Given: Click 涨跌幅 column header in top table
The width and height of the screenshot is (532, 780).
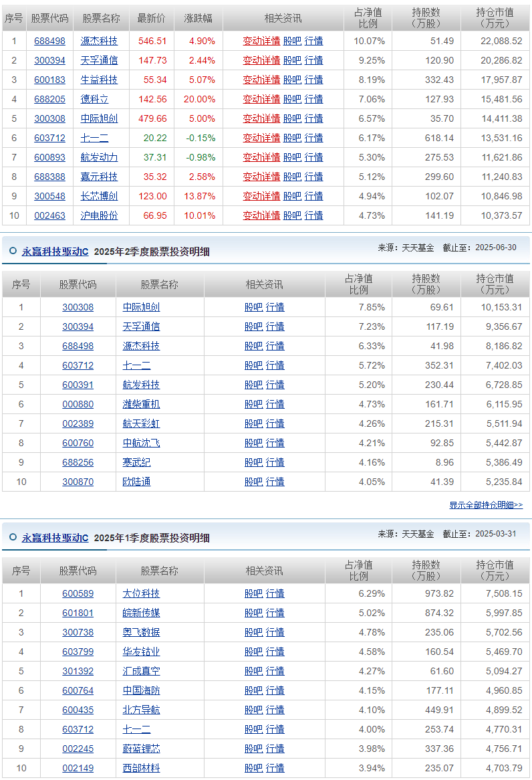Looking at the screenshot, I should pos(198,19).
